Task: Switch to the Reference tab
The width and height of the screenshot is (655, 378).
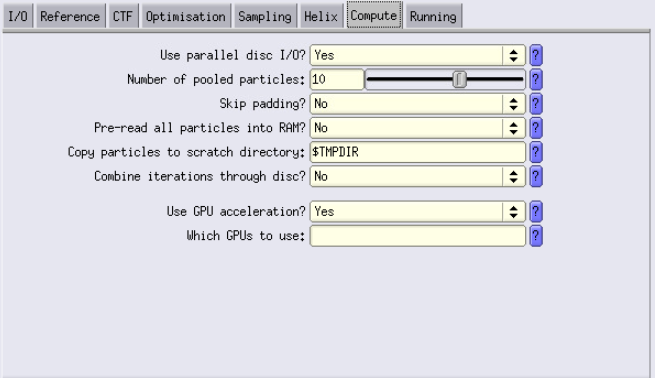Action: 70,16
